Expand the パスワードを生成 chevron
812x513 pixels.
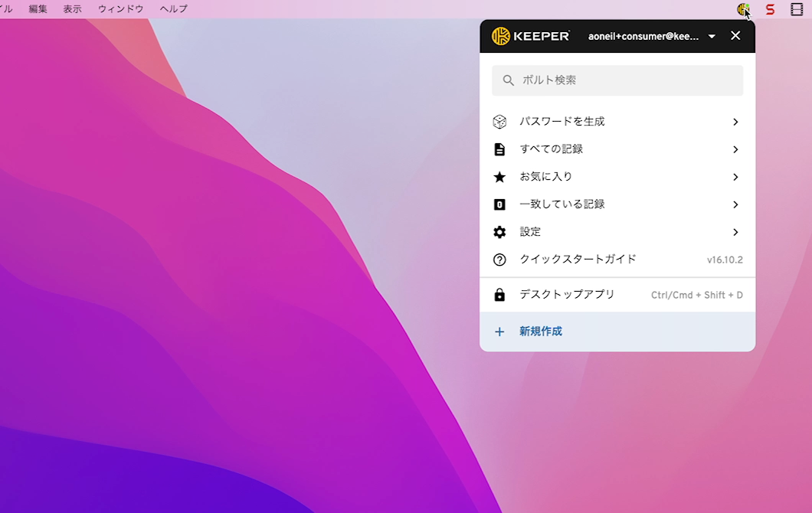coord(735,122)
